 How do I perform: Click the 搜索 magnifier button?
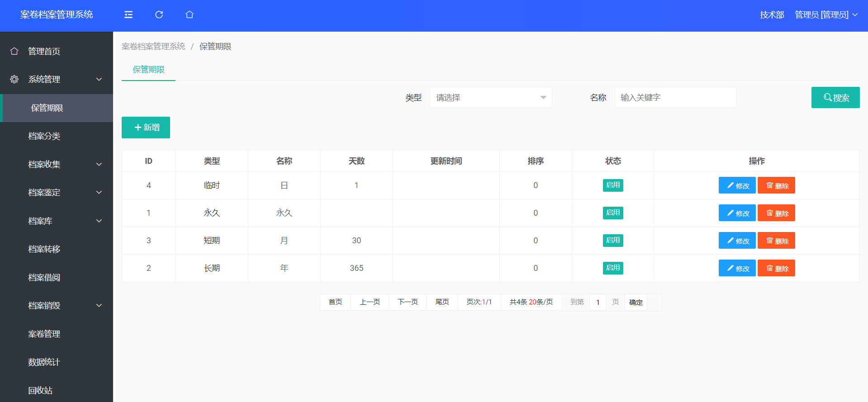click(x=835, y=98)
